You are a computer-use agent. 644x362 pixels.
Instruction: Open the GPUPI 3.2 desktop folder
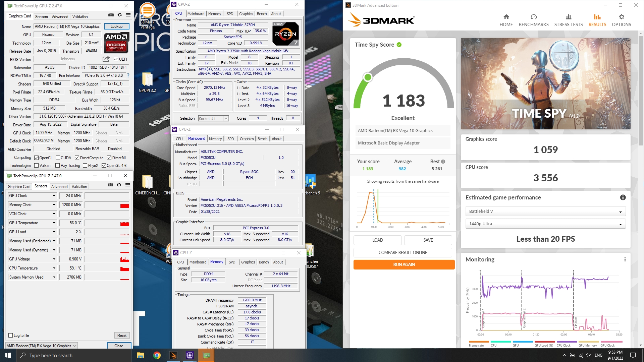148,82
